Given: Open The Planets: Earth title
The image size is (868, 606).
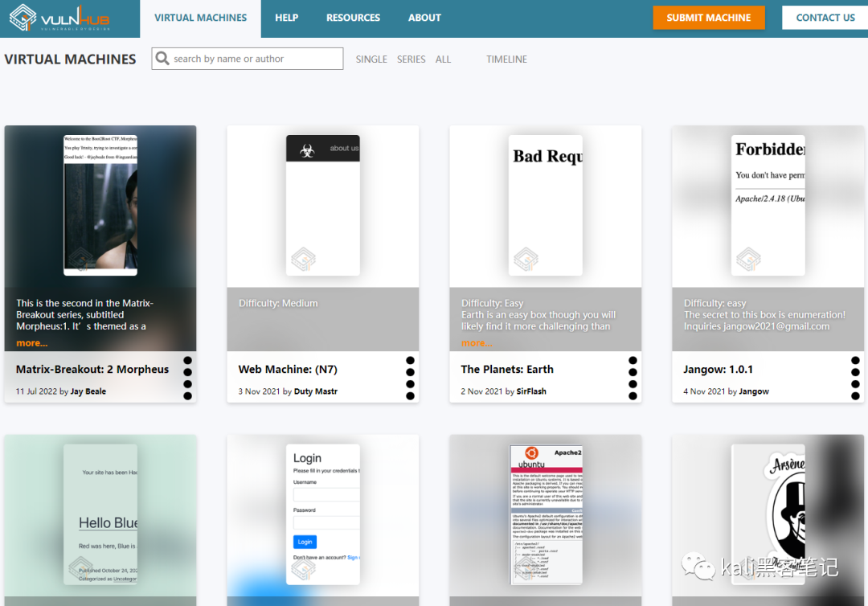Looking at the screenshot, I should (507, 369).
